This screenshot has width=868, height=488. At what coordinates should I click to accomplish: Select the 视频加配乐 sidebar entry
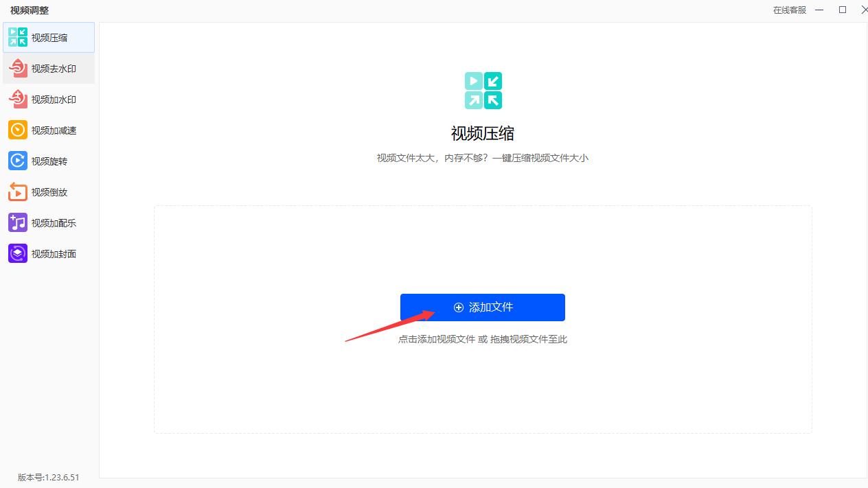tap(48, 222)
